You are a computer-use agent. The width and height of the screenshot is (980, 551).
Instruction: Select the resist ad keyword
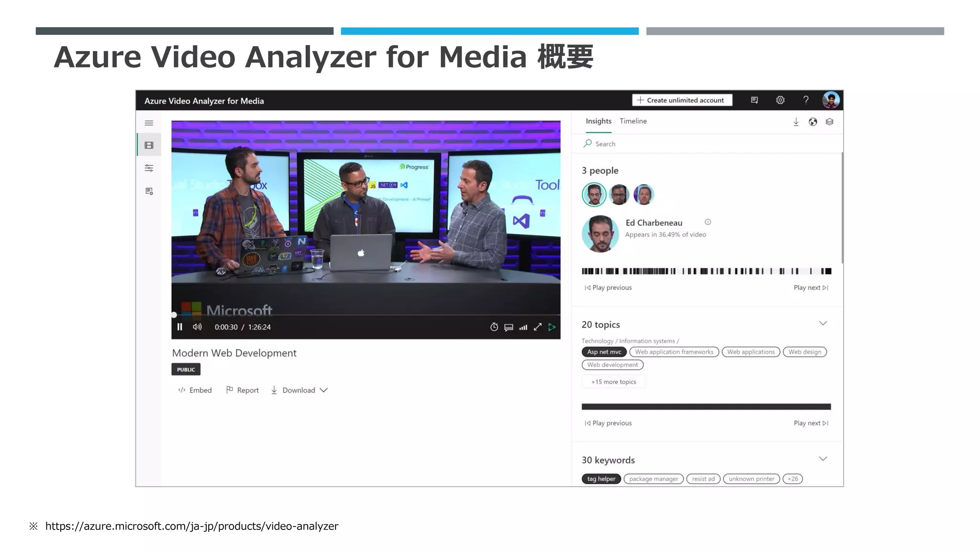(703, 479)
